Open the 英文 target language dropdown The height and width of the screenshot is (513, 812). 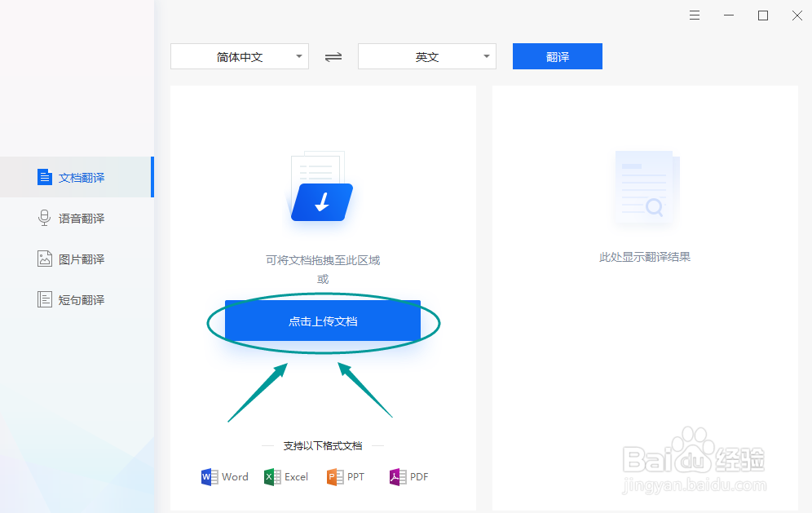click(427, 56)
